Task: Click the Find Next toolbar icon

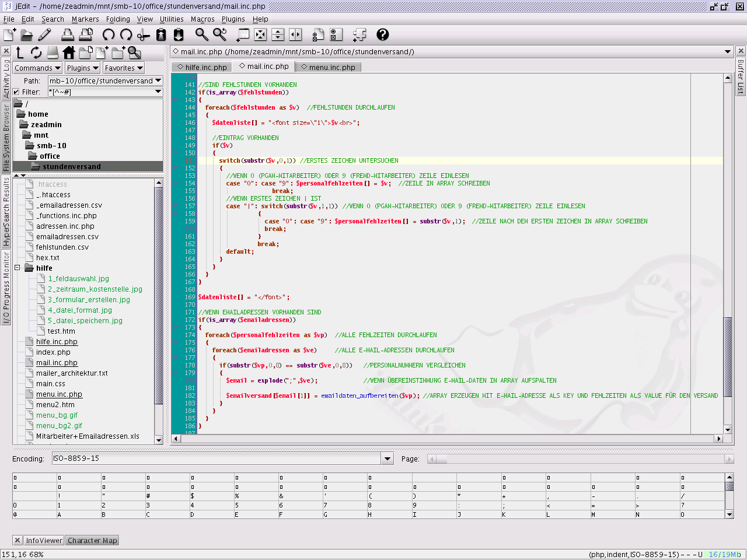Action: [220, 35]
